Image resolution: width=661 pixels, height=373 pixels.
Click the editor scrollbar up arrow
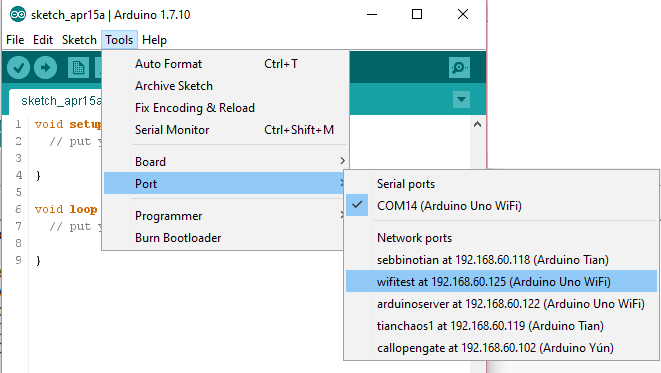pyautogui.click(x=477, y=124)
